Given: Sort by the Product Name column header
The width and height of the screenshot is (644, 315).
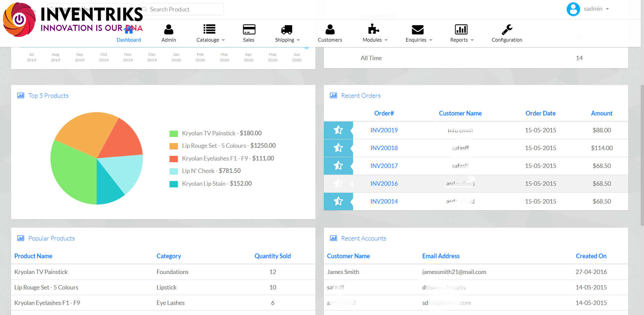Looking at the screenshot, I should pos(33,256).
